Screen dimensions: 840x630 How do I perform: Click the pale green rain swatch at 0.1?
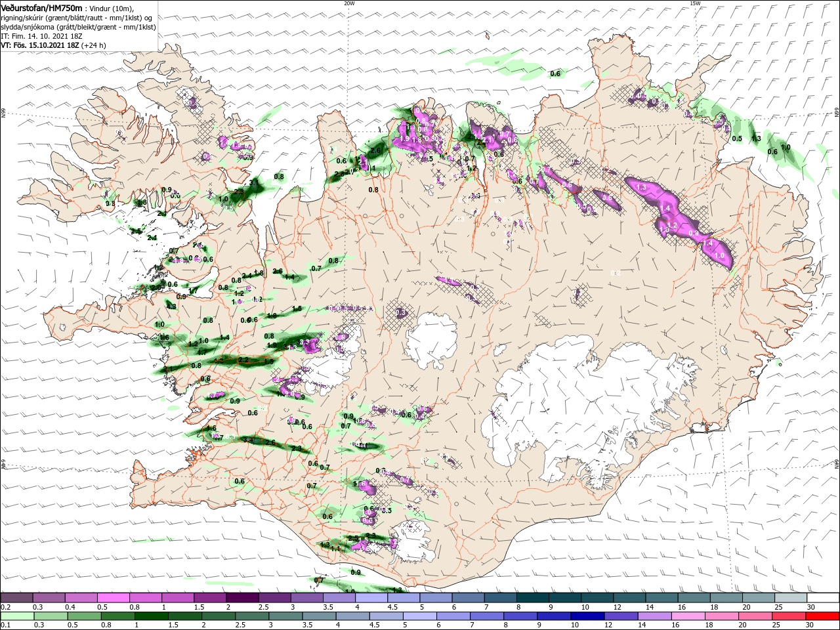tap(16, 616)
